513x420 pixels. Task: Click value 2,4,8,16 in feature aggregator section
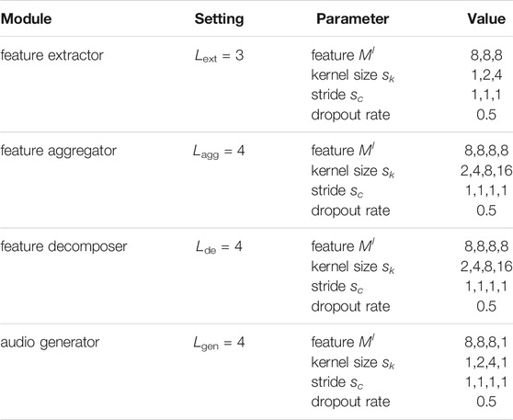coord(486,171)
